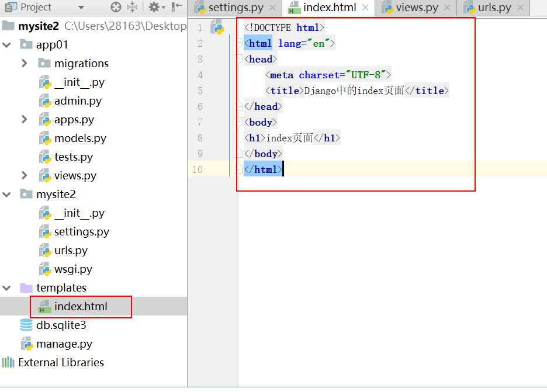Screen dimensions: 547x392
Task: Collapse the inner mysite2 folder
Action: (x=6, y=195)
